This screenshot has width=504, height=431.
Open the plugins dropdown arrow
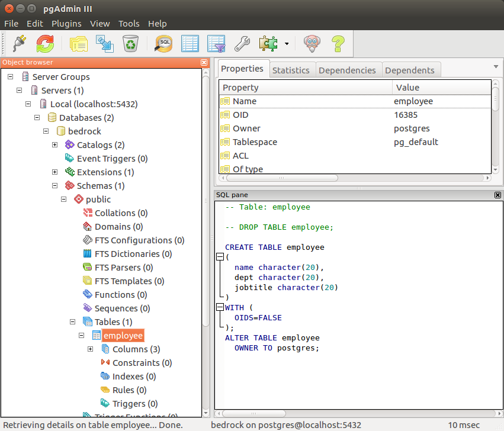[287, 44]
